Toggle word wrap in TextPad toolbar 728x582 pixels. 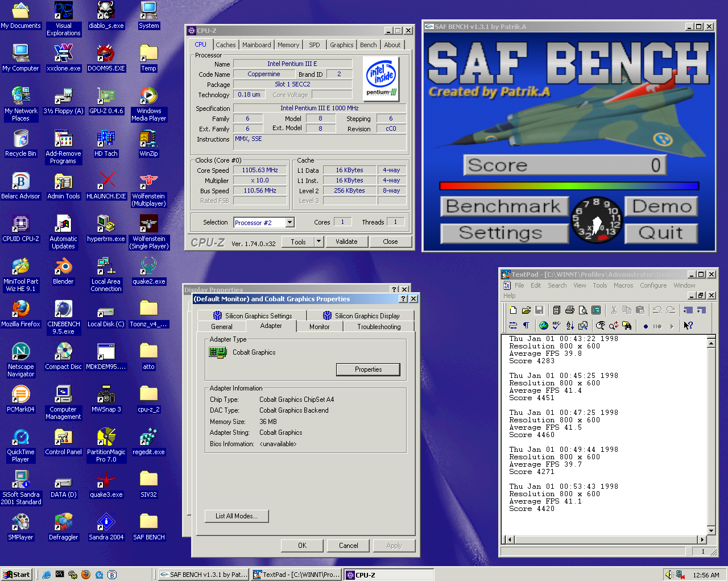(x=512, y=326)
